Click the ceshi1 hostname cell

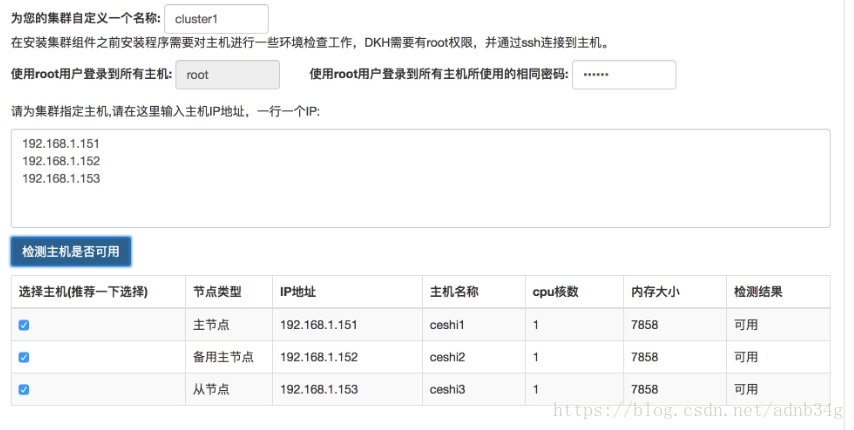coord(448,325)
